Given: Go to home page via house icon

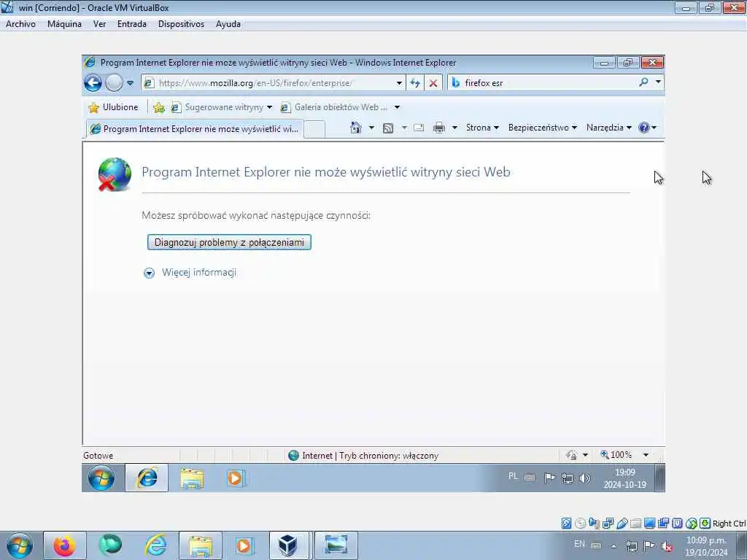Looking at the screenshot, I should (x=355, y=127).
